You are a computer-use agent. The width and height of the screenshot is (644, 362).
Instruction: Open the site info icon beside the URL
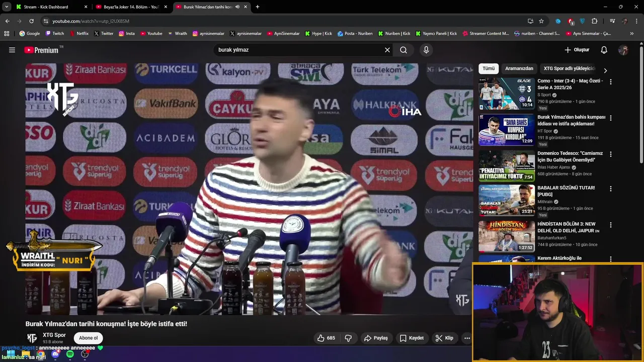tap(46, 21)
